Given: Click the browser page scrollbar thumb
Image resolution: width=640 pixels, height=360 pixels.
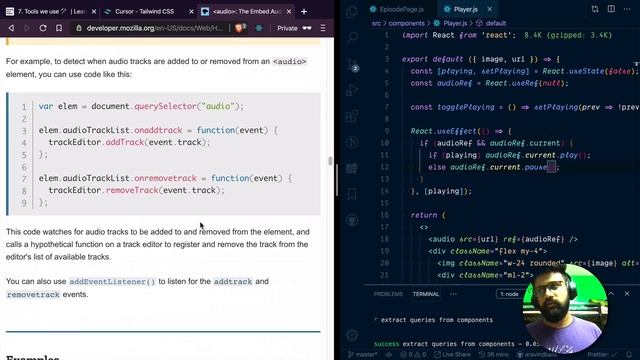Looking at the screenshot, I should pos(330,161).
